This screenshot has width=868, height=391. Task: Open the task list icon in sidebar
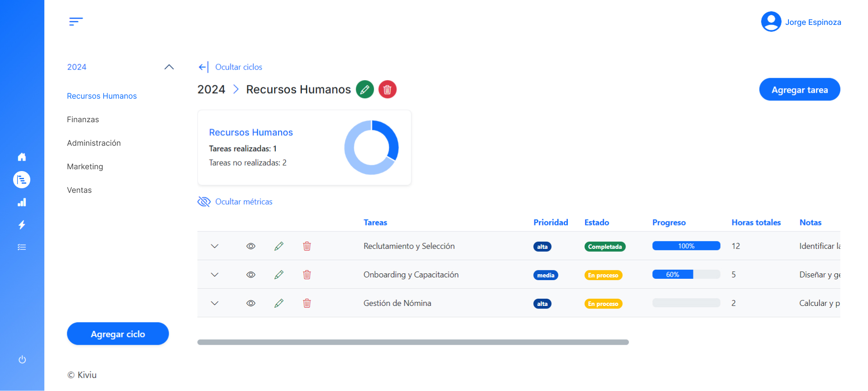[22, 247]
